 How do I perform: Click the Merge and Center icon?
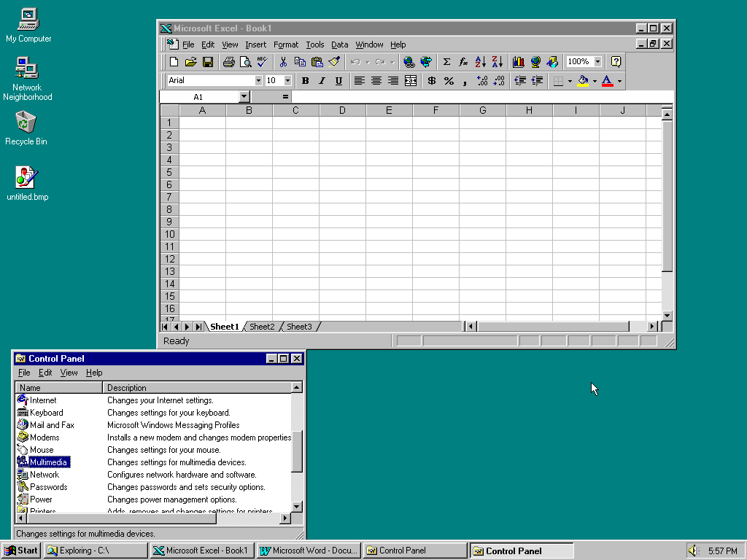click(x=410, y=81)
